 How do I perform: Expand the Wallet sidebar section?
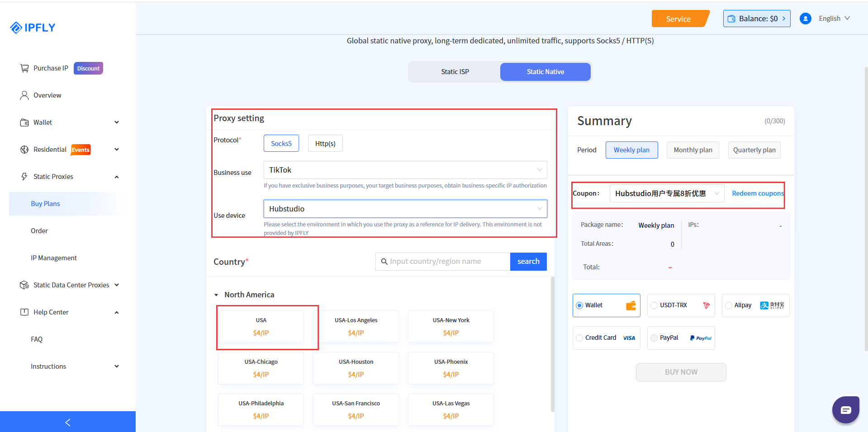(117, 122)
